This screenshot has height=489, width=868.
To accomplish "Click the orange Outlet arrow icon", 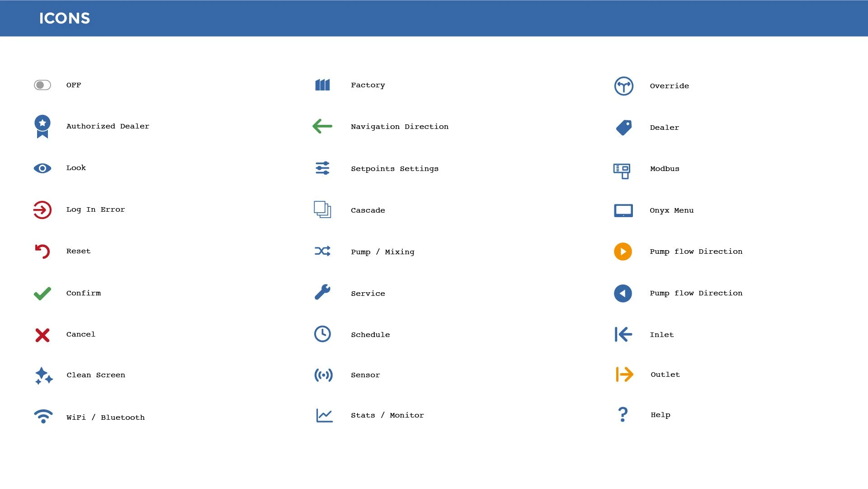I will 624,375.
